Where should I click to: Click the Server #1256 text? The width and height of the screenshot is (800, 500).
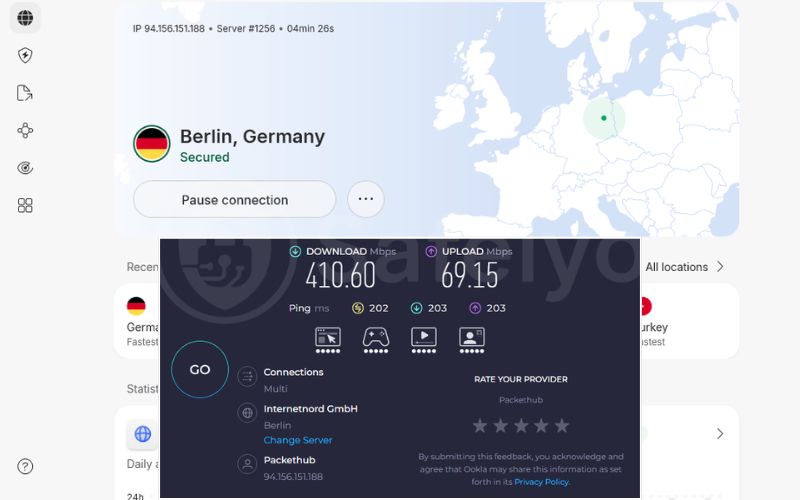tap(245, 29)
